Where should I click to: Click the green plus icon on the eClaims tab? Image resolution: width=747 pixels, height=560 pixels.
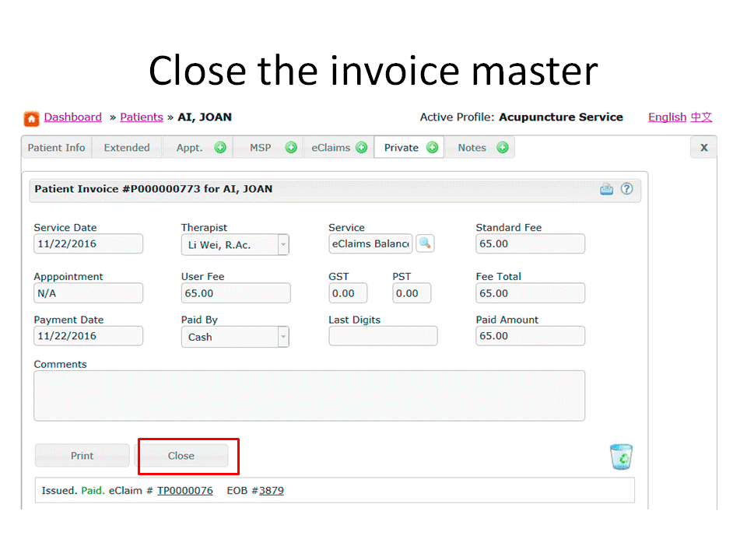pos(361,147)
